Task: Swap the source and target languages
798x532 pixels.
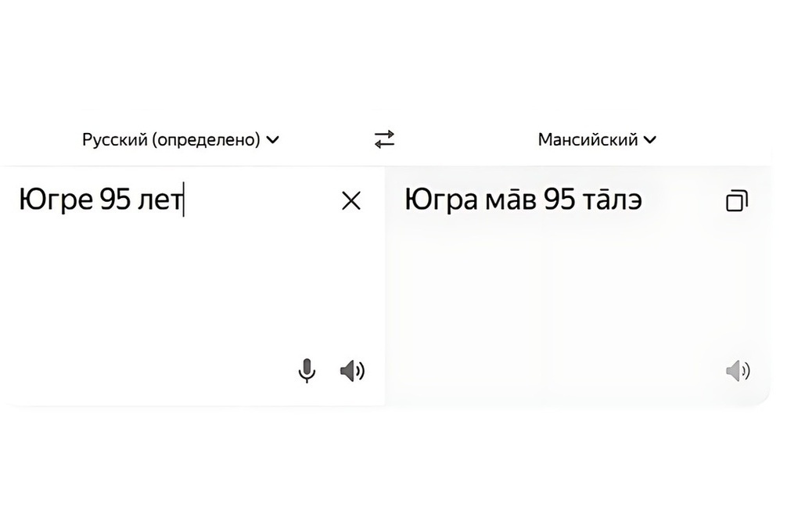Action: [x=384, y=139]
